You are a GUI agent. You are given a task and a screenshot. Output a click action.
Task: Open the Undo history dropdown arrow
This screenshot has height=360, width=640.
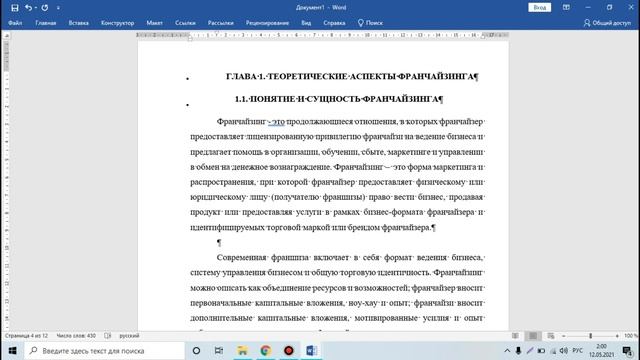coord(36,8)
